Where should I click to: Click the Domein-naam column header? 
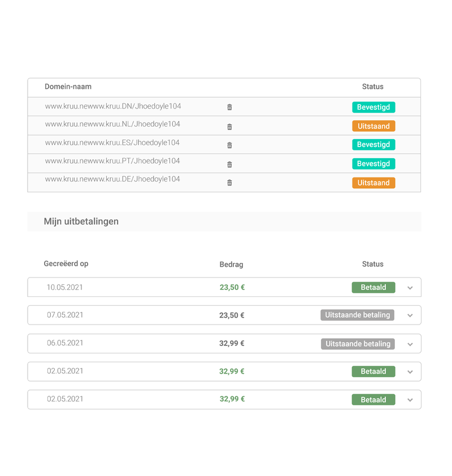click(68, 86)
